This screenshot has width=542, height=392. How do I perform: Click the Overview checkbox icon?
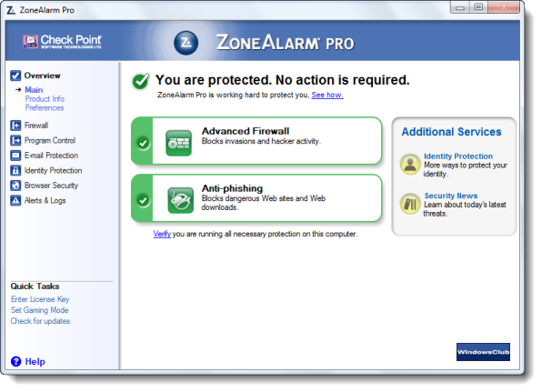point(15,75)
